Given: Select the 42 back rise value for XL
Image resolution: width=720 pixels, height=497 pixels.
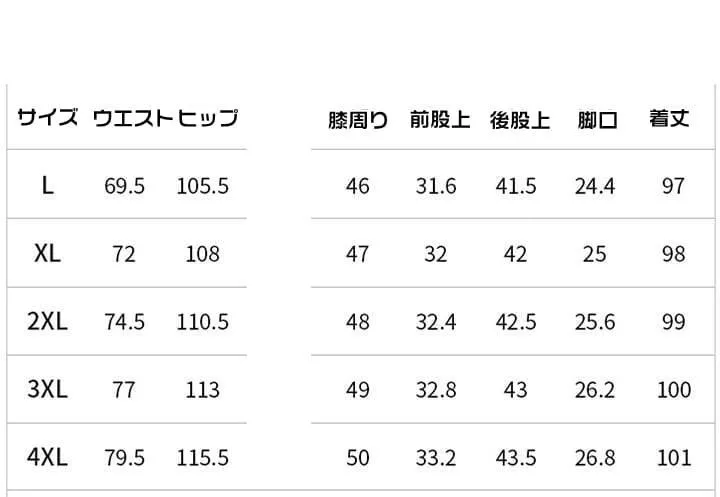Looking at the screenshot, I should [x=515, y=254].
